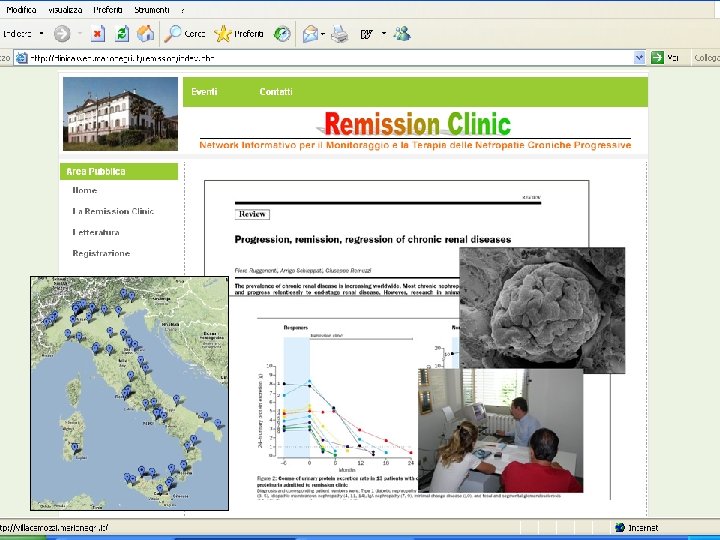Expand the Edit button dropdown arrow
The height and width of the screenshot is (540, 720).
[x=384, y=34]
